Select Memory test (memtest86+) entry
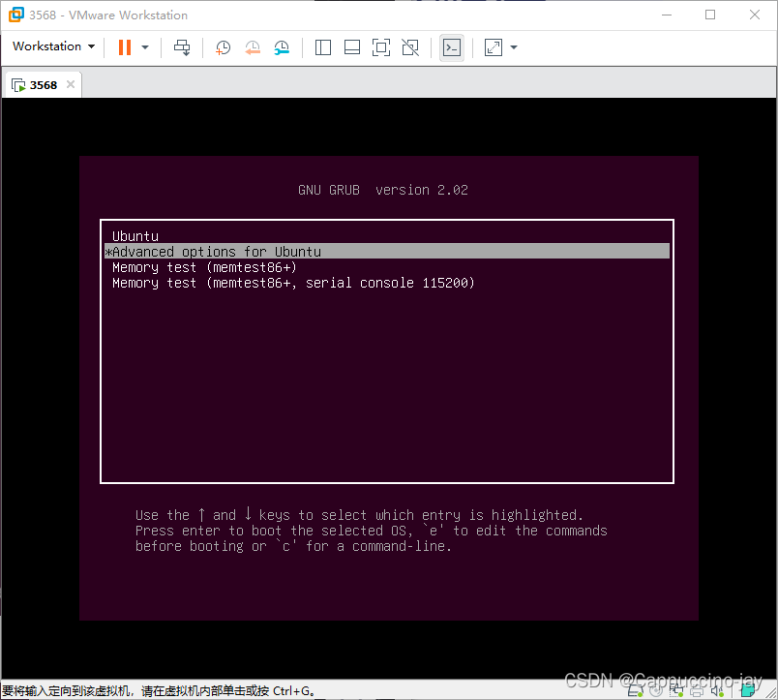 click(x=387, y=267)
